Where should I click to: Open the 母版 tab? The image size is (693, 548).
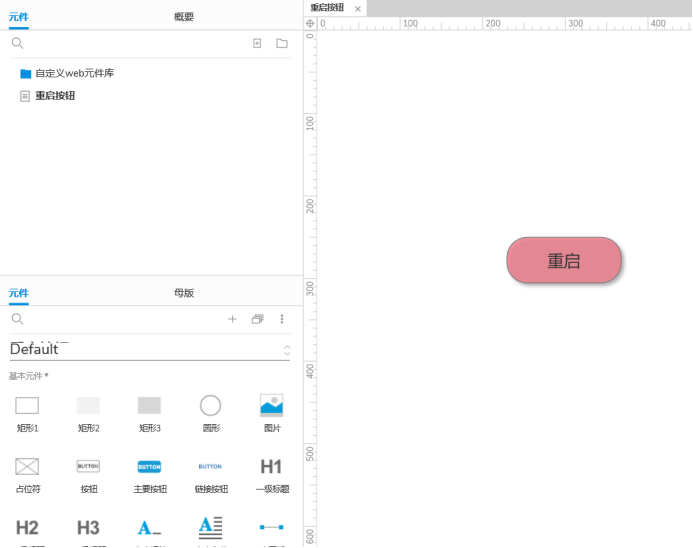click(183, 293)
